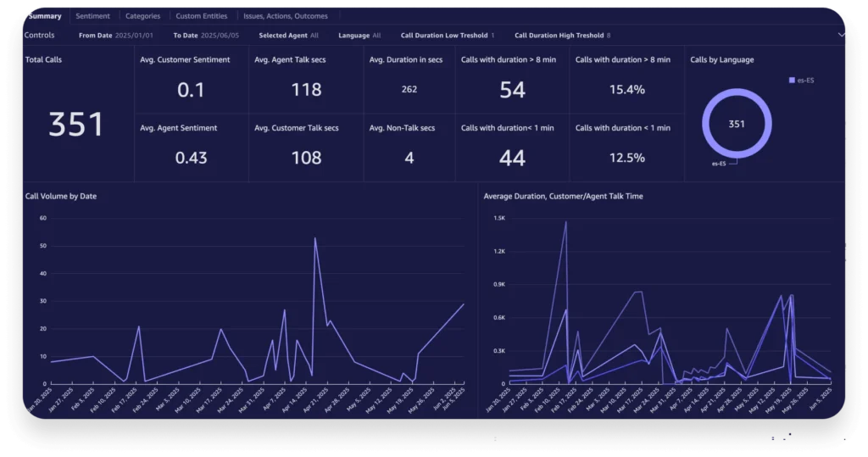Click the Avg. Agent Sentiment 0.43 value
This screenshot has width=868, height=457.
coord(191,158)
